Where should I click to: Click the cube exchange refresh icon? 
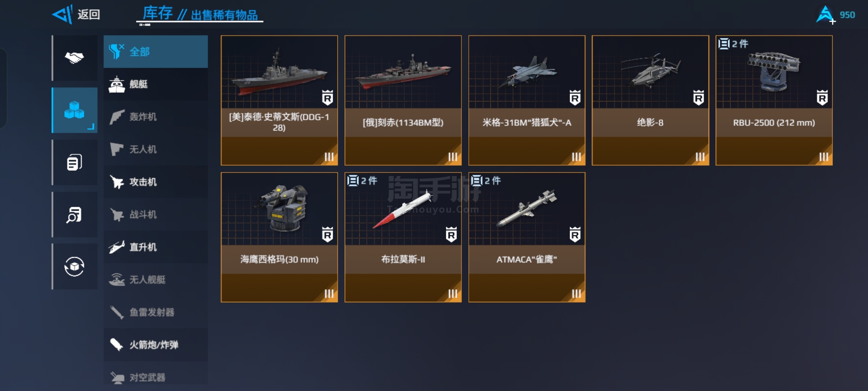pos(75,266)
